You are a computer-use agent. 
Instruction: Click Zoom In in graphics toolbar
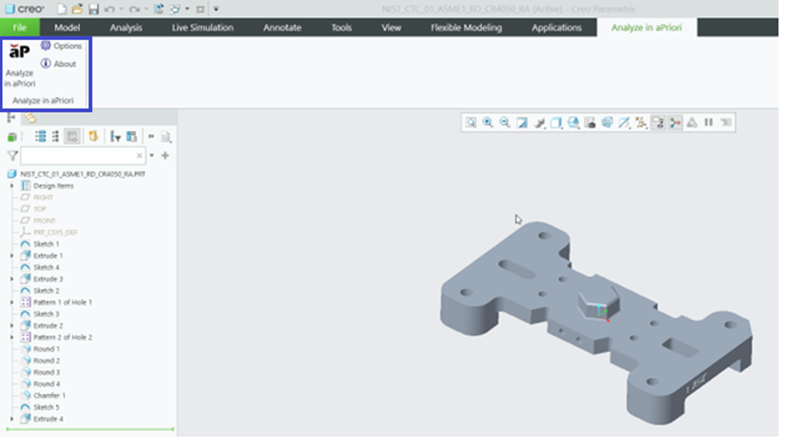488,122
